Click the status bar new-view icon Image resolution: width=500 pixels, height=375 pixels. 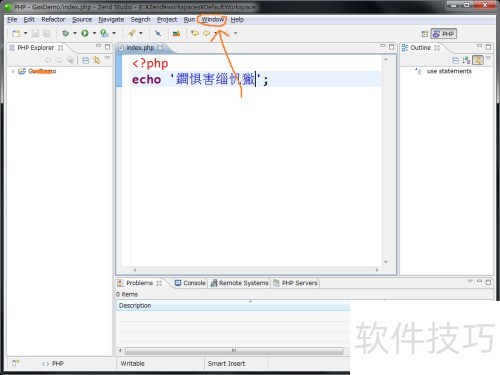[16, 363]
